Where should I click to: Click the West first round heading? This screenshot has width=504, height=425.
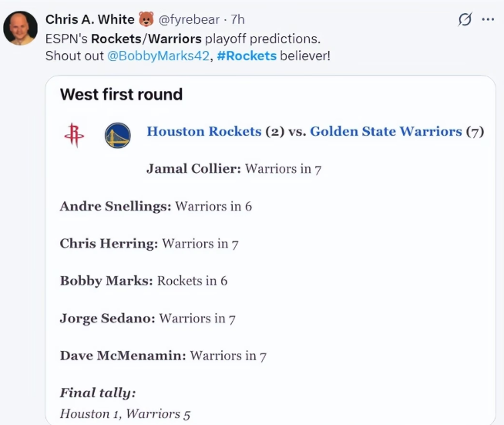[x=121, y=94]
